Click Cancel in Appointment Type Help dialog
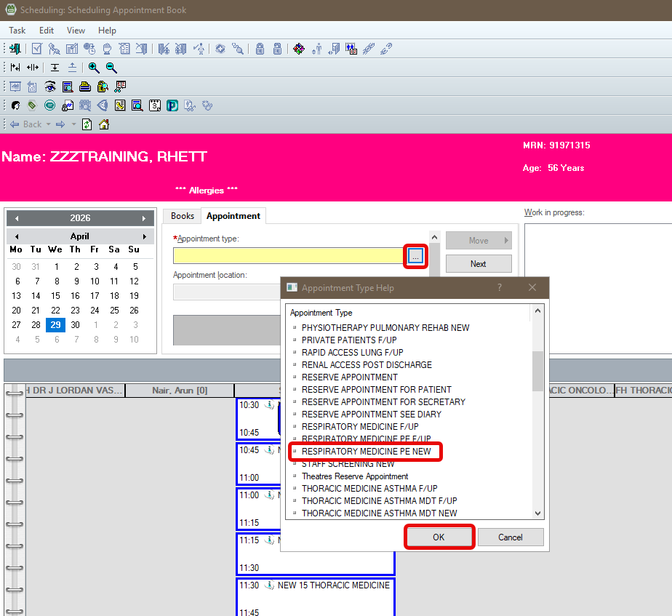 pos(510,537)
